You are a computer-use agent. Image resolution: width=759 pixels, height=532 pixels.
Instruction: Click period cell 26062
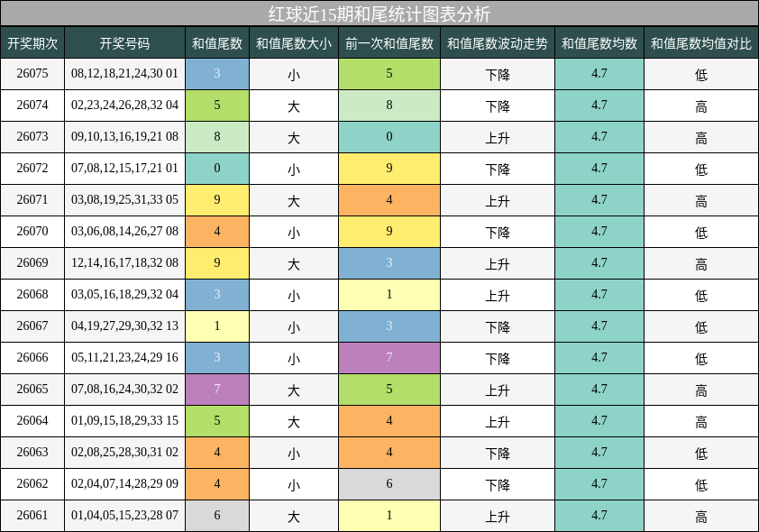click(x=32, y=483)
